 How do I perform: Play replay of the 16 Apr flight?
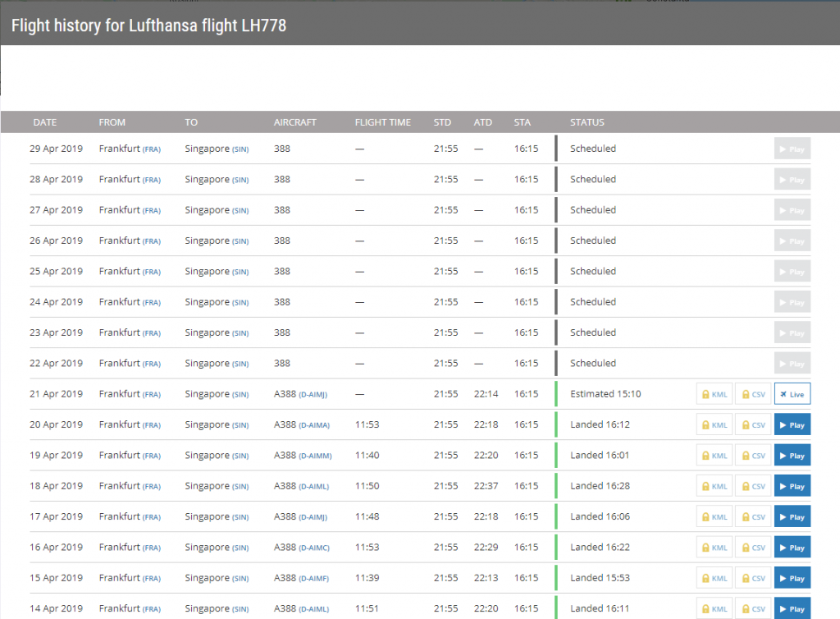pyautogui.click(x=792, y=547)
